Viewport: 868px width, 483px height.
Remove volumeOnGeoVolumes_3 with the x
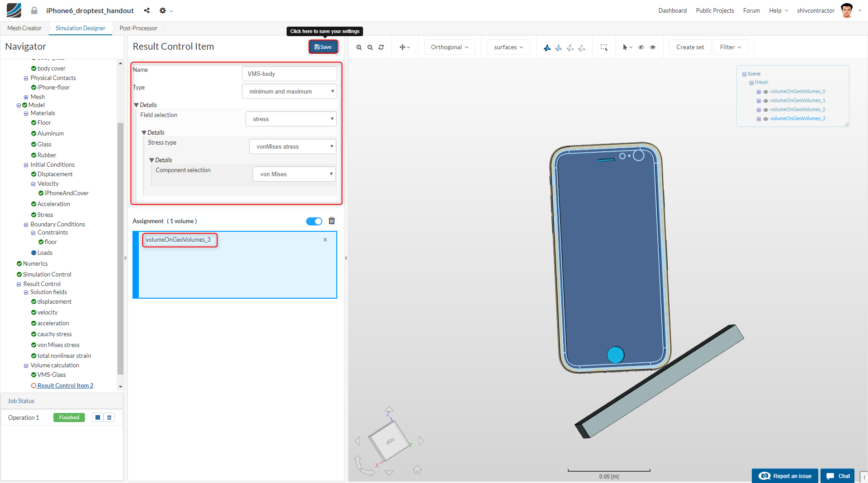click(x=325, y=240)
